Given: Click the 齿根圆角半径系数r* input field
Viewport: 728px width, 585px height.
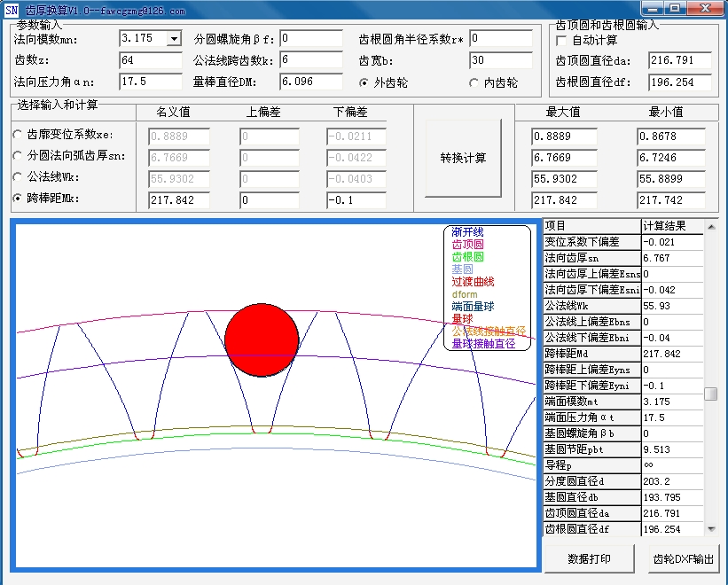Looking at the screenshot, I should (501, 38).
